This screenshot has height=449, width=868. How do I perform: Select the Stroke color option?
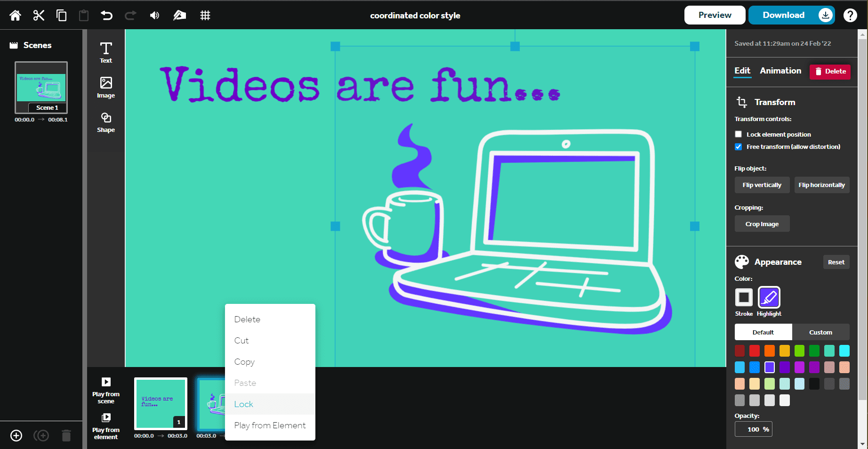pyautogui.click(x=744, y=297)
